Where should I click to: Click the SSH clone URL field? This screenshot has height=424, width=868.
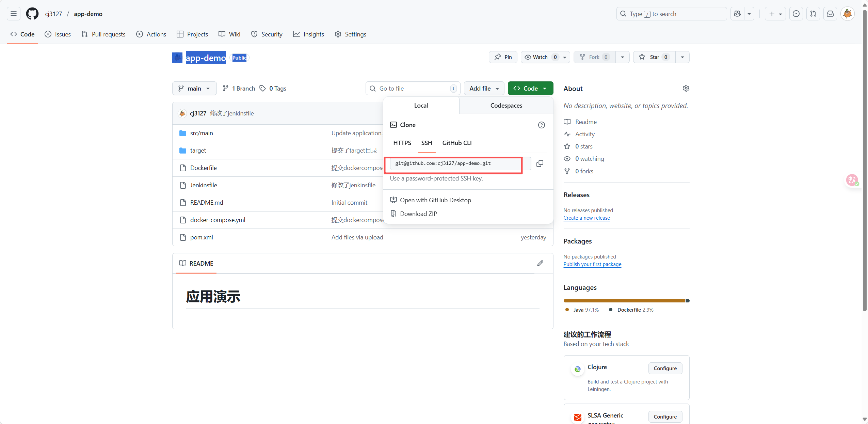[x=461, y=163]
